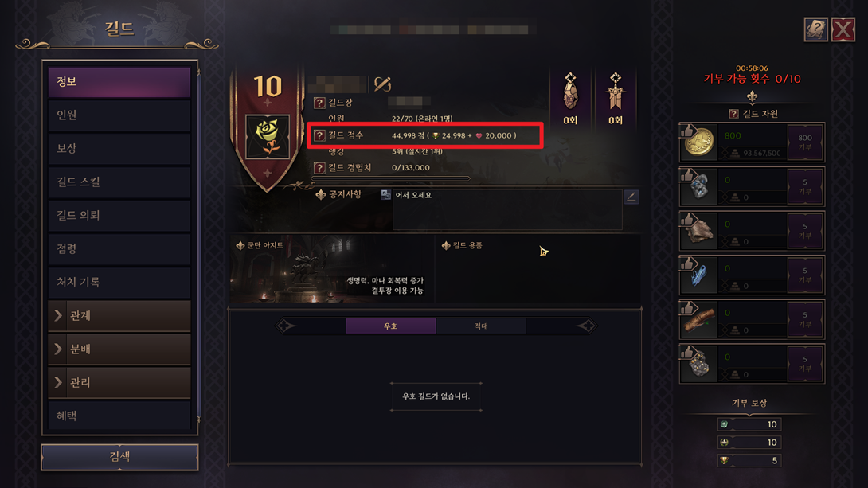This screenshot has height=488, width=868.
Task: Click the 검색 search button
Action: coord(119,457)
